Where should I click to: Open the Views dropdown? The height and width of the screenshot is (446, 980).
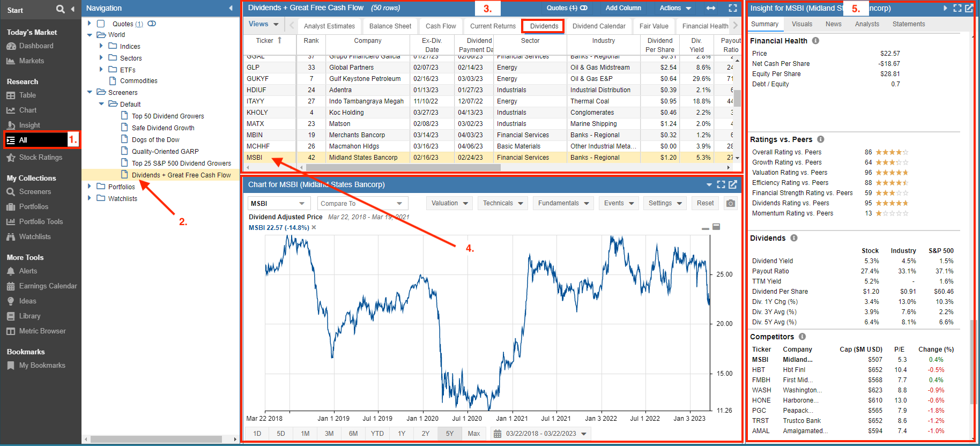[263, 25]
